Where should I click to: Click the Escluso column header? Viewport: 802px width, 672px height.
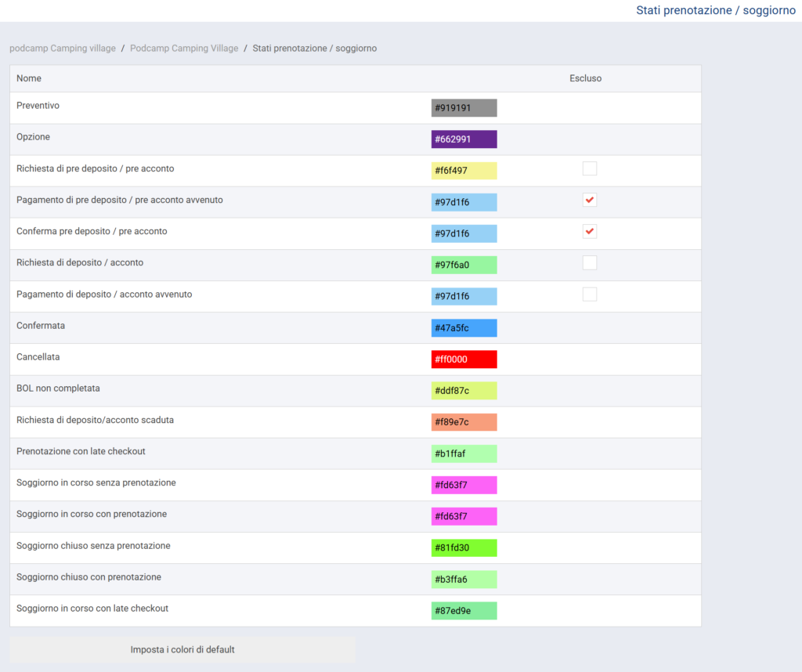585,78
